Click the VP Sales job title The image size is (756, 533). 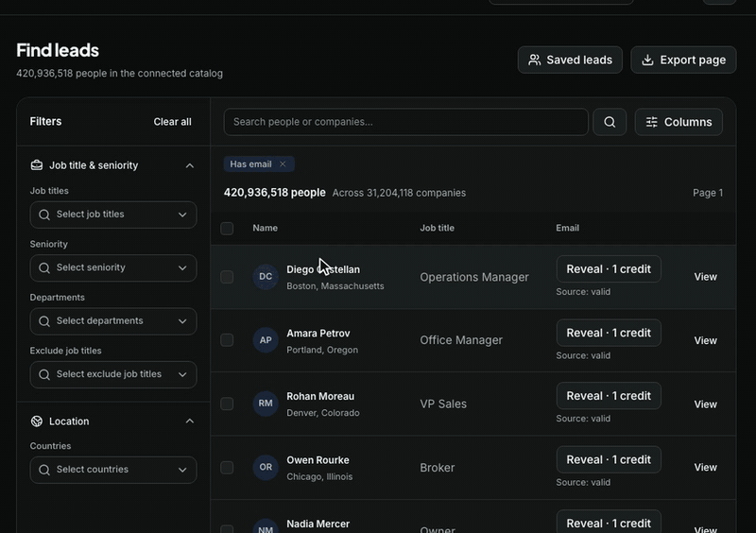click(x=443, y=404)
